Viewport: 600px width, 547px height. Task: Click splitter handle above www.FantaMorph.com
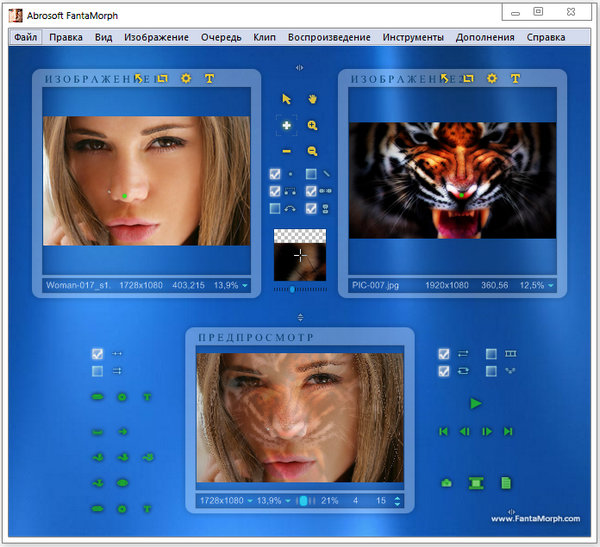point(512,511)
